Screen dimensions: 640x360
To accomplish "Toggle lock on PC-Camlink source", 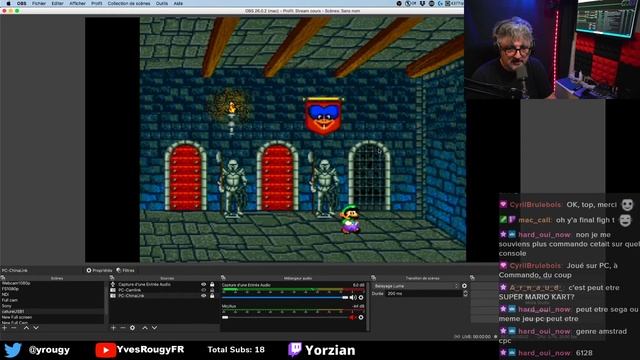I will [x=212, y=290].
